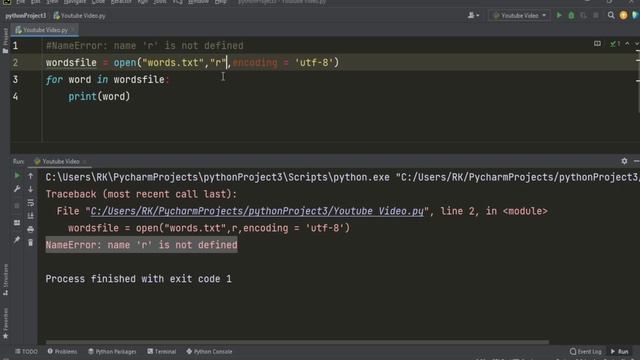Open the Structure tool window
Screen dimensions: 640x360
tap(5, 280)
